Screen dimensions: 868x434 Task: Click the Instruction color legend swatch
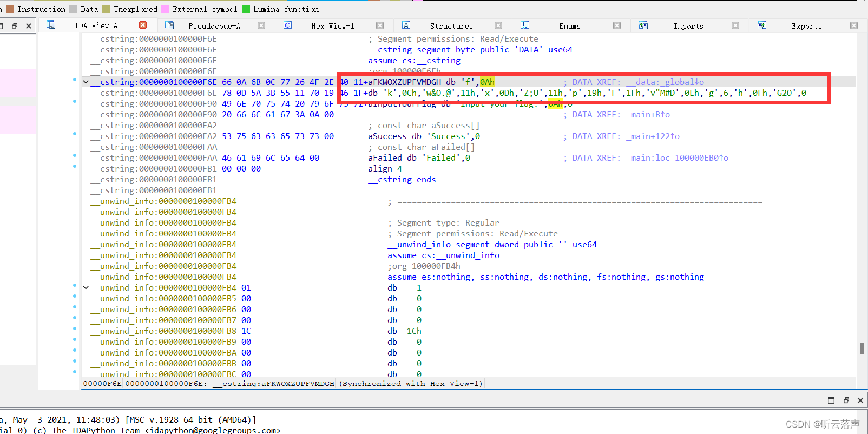pos(10,9)
